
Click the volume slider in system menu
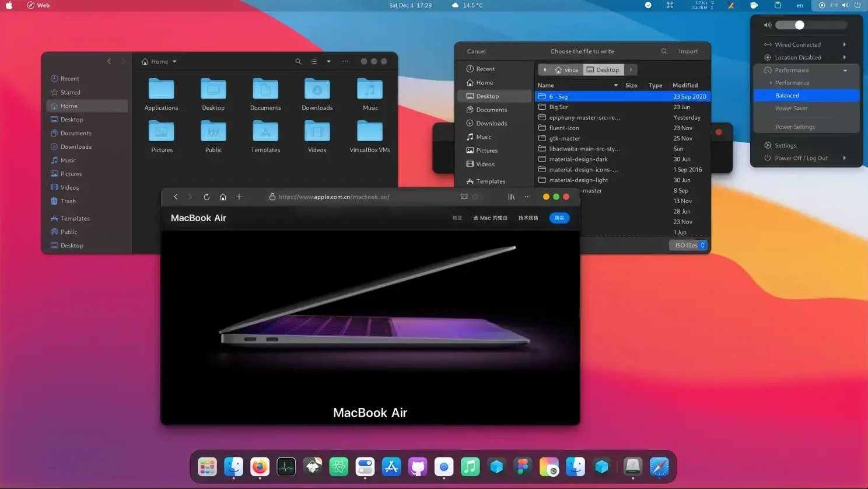point(811,25)
